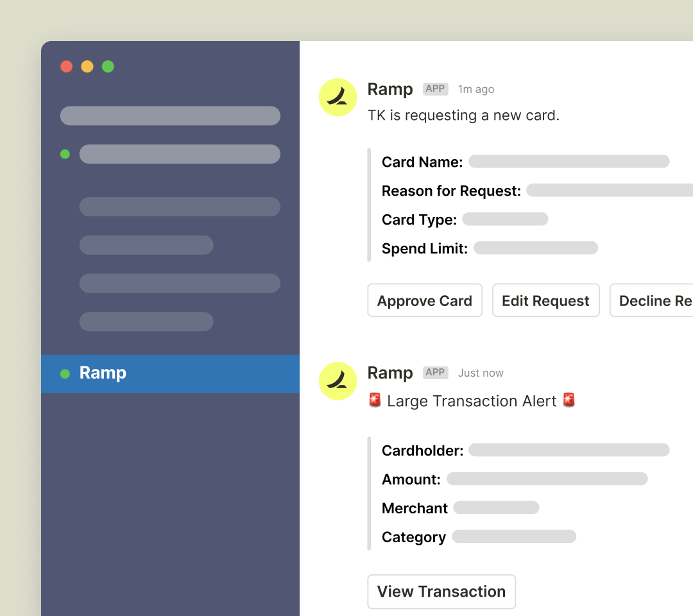Viewport: 693px width, 616px height.
Task: Click the 'Merchant' label
Action: (415, 508)
